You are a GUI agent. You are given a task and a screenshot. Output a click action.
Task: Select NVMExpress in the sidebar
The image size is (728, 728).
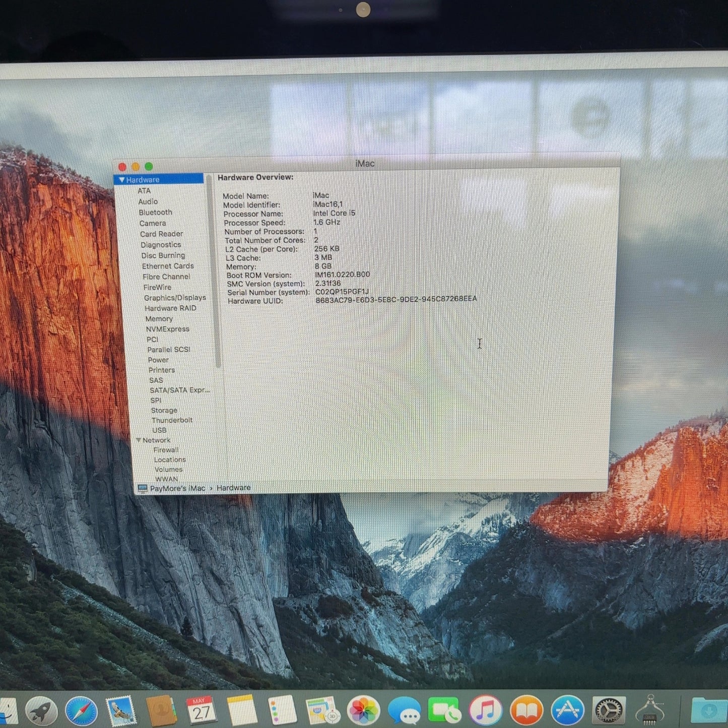(x=168, y=329)
